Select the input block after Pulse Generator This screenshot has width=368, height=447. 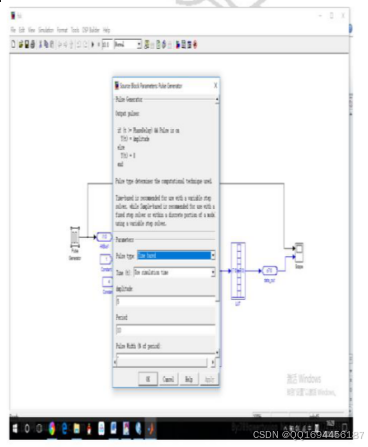pyautogui.click(x=104, y=237)
